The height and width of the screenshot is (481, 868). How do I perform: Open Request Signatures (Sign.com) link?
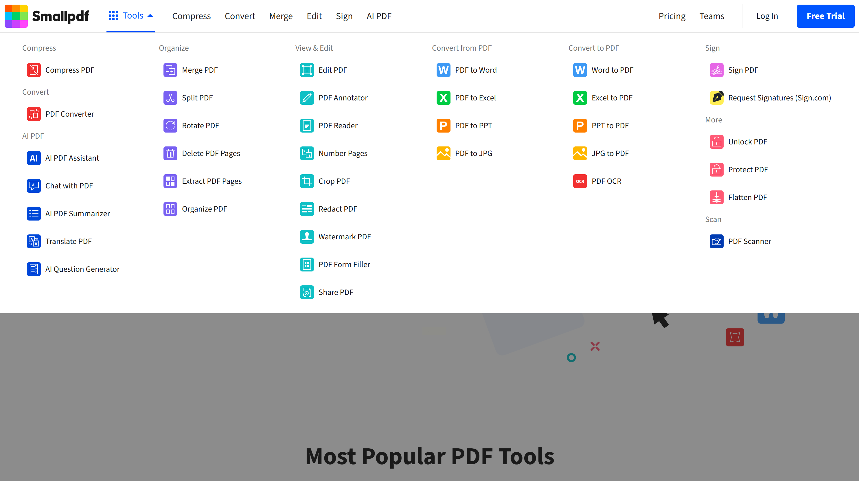pyautogui.click(x=779, y=98)
